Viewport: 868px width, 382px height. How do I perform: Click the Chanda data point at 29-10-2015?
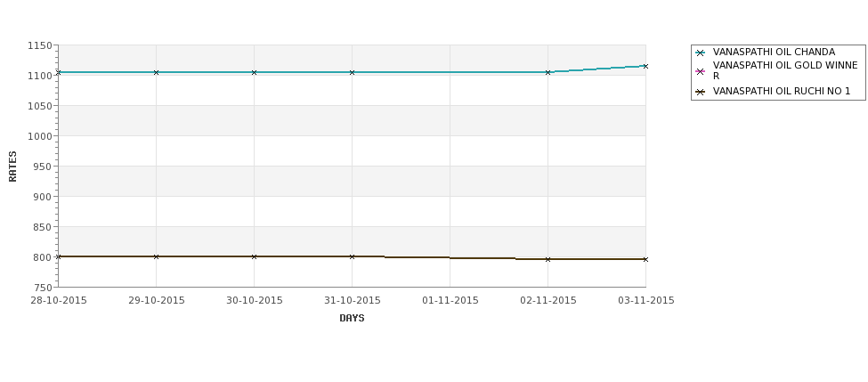point(156,72)
